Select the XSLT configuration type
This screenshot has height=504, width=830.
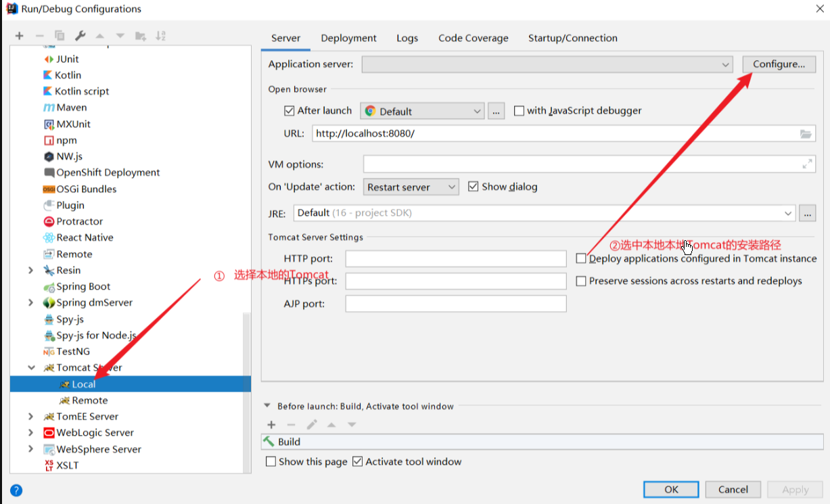pos(61,465)
